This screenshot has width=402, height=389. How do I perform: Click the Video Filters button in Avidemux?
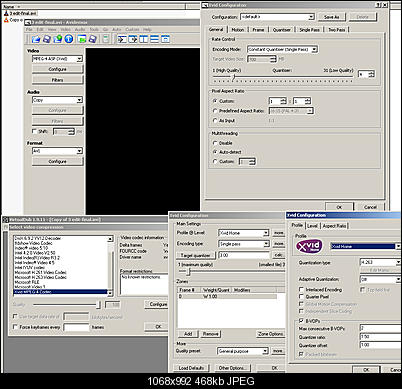[57, 80]
